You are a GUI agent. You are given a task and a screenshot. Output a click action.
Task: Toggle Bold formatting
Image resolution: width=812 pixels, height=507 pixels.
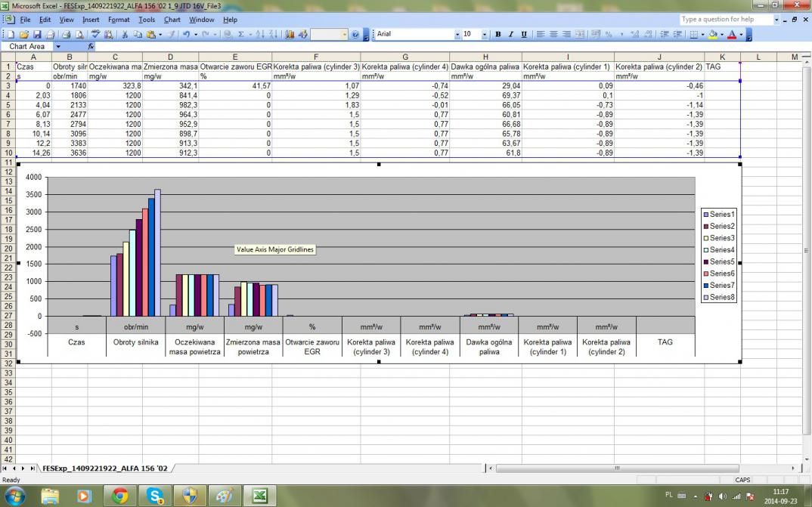coord(497,35)
